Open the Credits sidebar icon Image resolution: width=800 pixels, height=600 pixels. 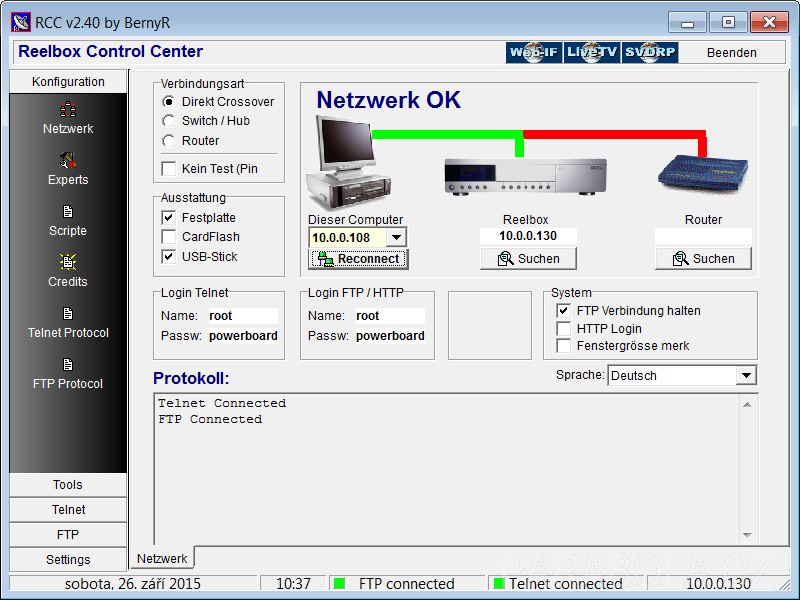(x=68, y=262)
